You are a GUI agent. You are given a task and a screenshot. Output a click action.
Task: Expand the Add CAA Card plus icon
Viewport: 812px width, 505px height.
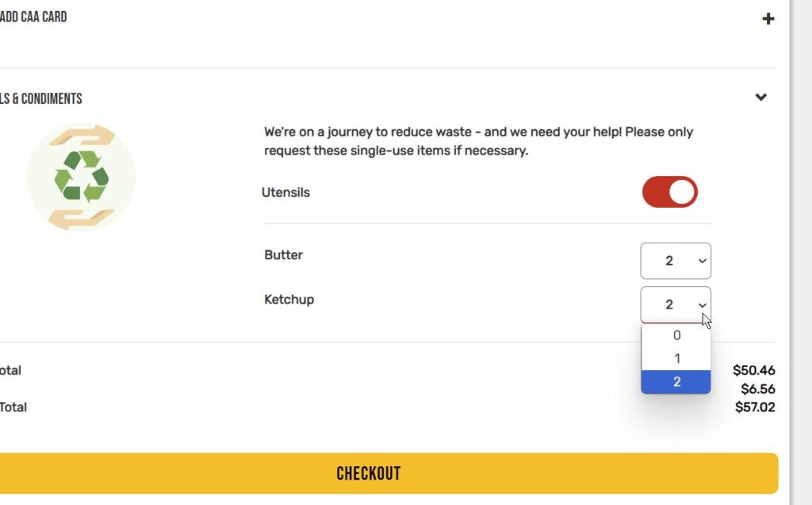pos(768,18)
